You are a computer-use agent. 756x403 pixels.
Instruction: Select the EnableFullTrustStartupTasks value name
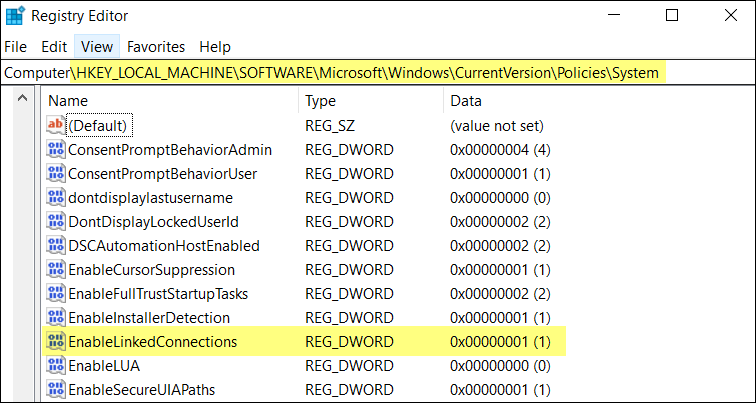coord(158,294)
